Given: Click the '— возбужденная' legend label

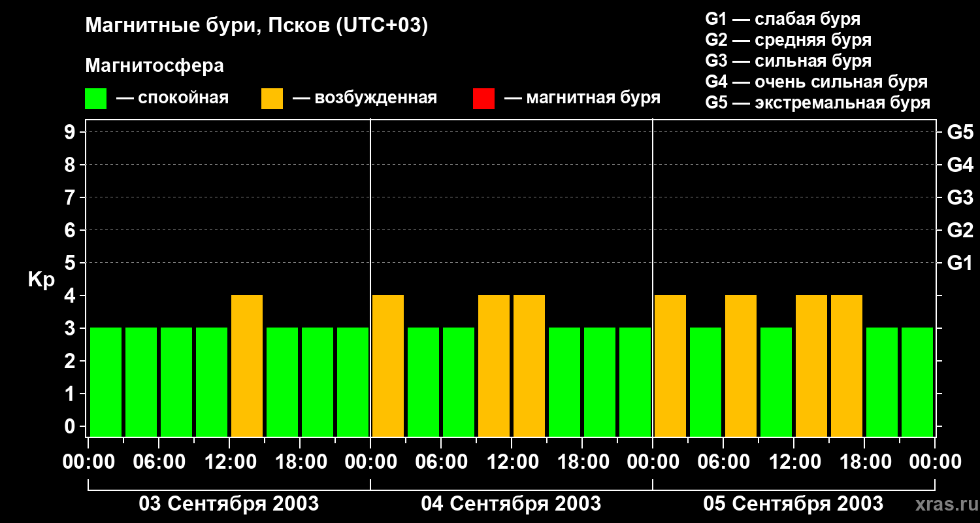Looking at the screenshot, I should point(365,98).
